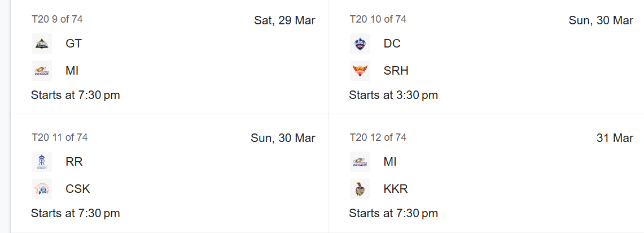Select the CSK team name
This screenshot has width=644, height=233.
(x=78, y=189)
